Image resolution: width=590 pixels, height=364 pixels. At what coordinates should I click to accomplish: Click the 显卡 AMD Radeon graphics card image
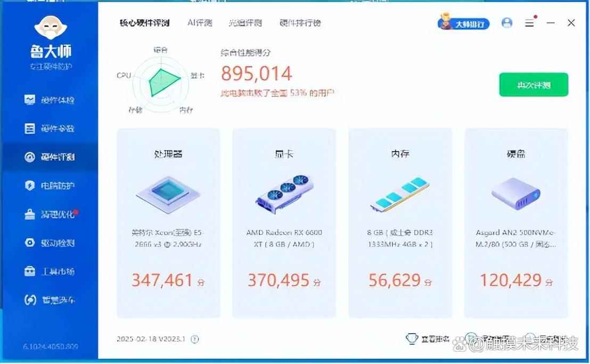284,194
